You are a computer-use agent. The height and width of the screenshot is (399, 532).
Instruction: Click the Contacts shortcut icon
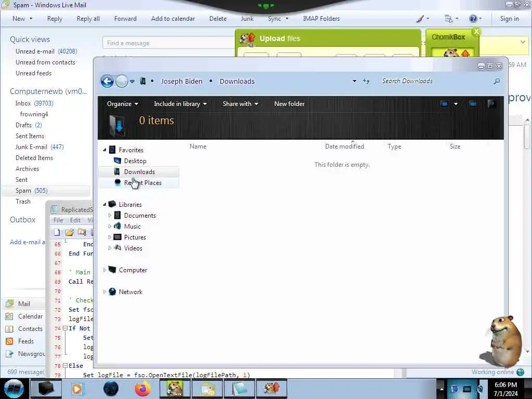[9, 329]
